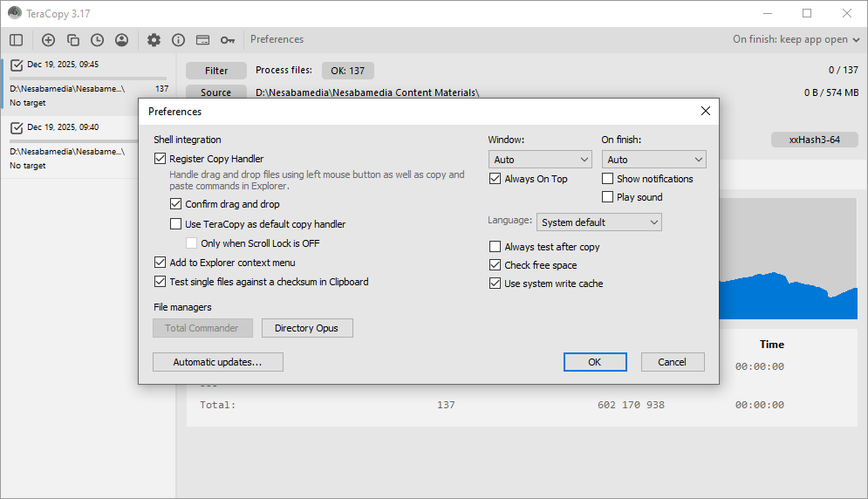
Task: Toggle Show notifications checkbox
Action: 608,179
